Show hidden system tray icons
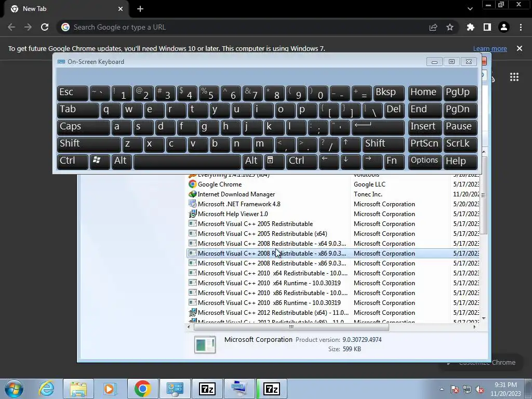The image size is (532, 399). [x=442, y=389]
